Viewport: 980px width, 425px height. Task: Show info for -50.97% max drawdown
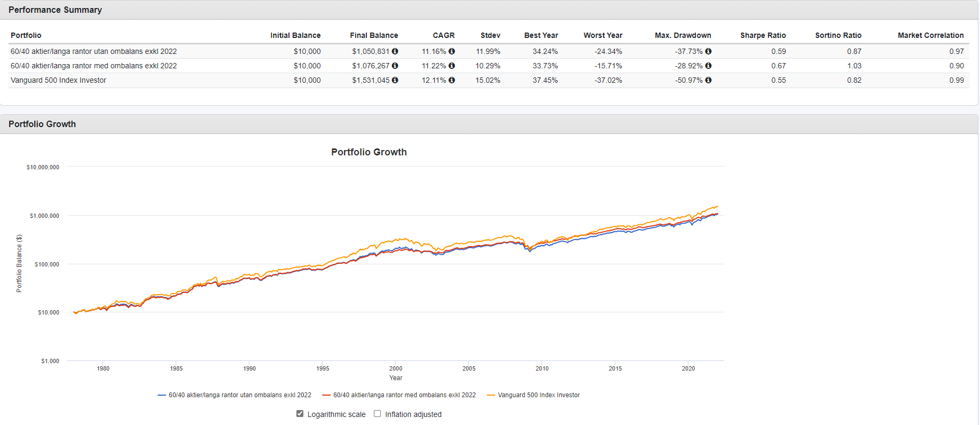point(708,80)
